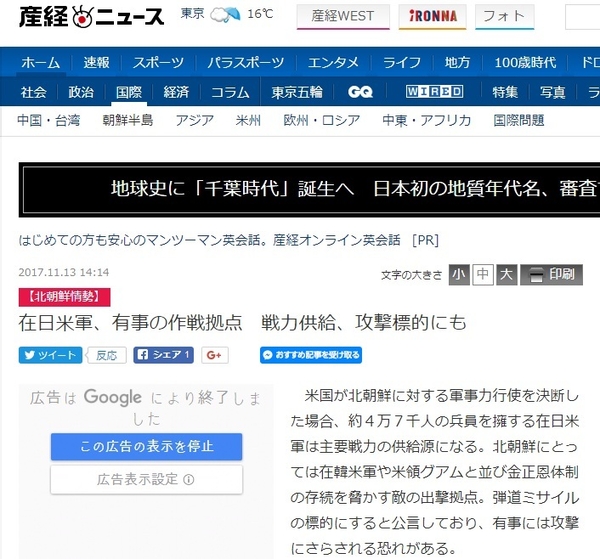The width and height of the screenshot is (600, 559).
Task: Open 産経オンライン英会話 PR link
Action: (x=228, y=240)
